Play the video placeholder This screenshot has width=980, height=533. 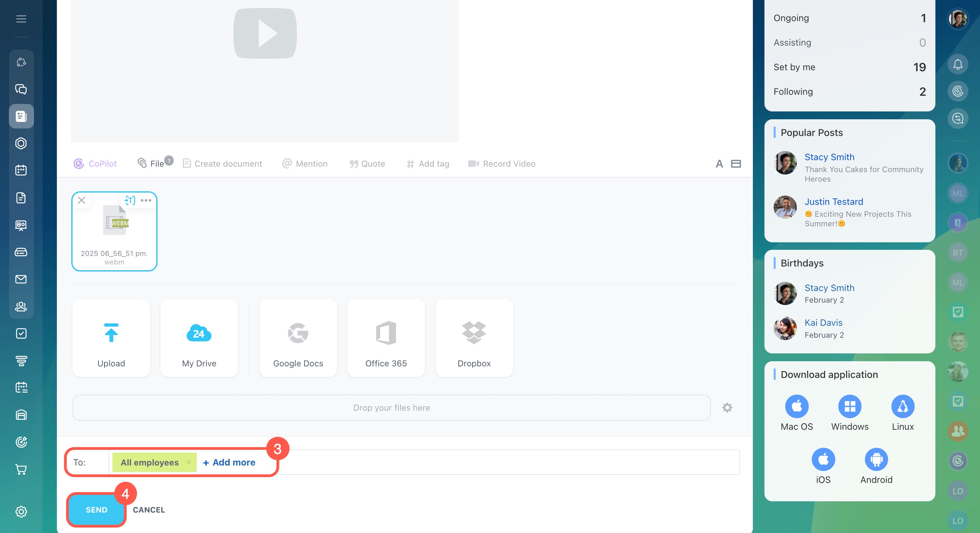coord(265,33)
